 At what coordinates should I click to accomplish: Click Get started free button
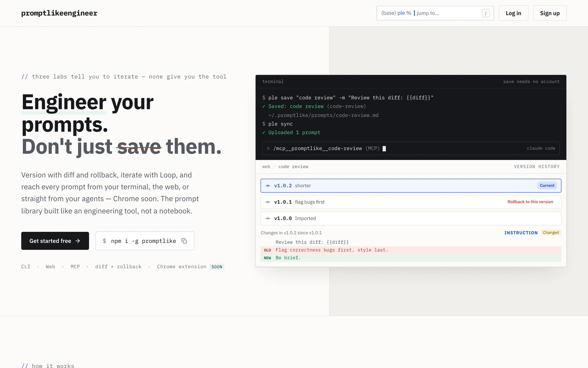(55, 241)
